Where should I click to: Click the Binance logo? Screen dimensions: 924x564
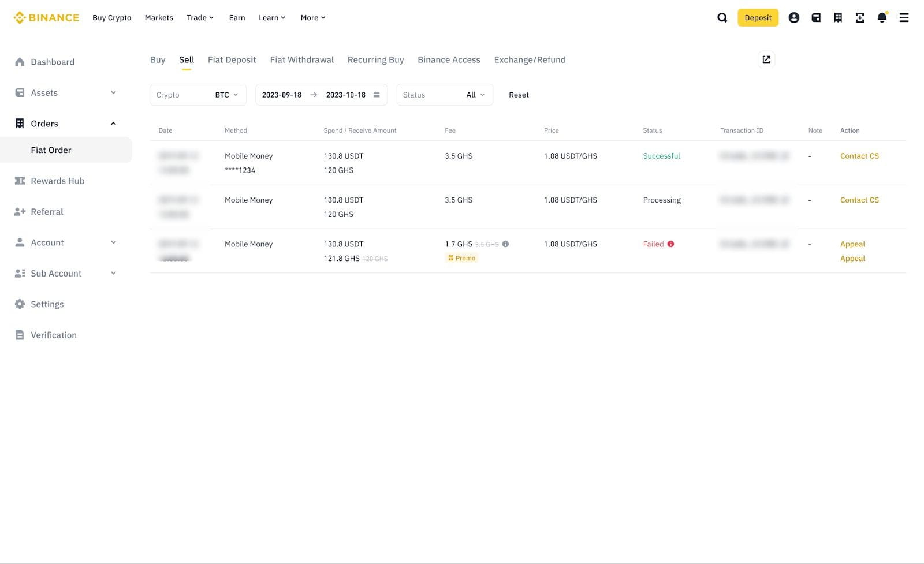46,18
